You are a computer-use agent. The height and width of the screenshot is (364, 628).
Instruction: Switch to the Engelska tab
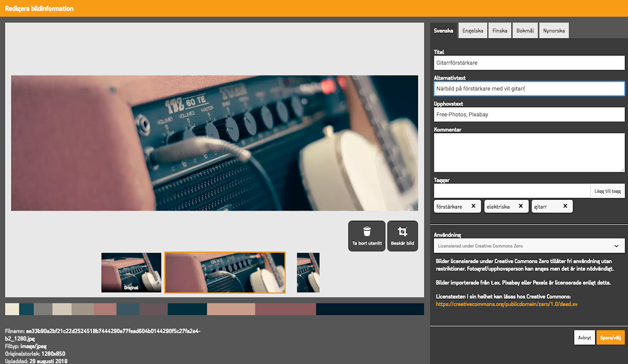(473, 30)
